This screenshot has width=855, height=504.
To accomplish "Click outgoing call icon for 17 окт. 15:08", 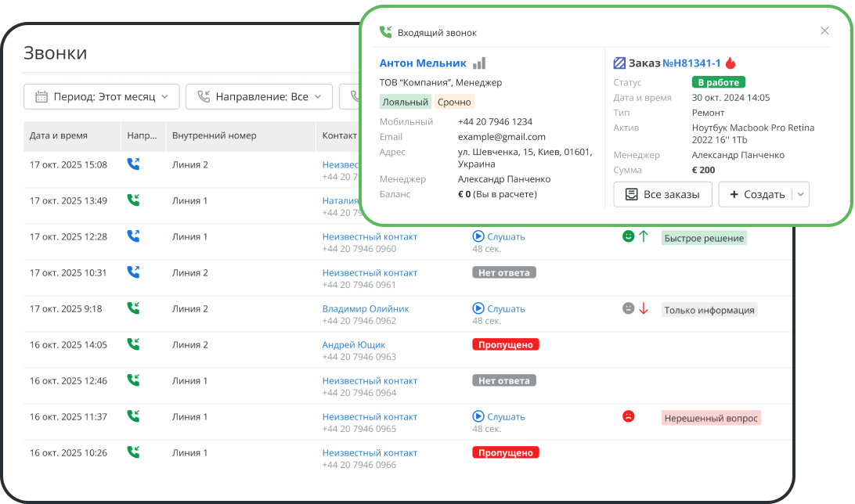I will (133, 164).
